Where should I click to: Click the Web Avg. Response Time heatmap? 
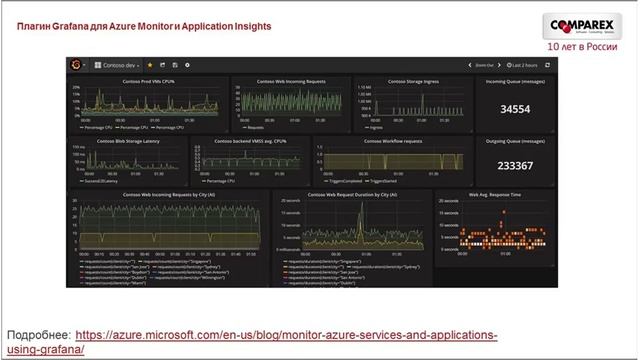(503, 225)
